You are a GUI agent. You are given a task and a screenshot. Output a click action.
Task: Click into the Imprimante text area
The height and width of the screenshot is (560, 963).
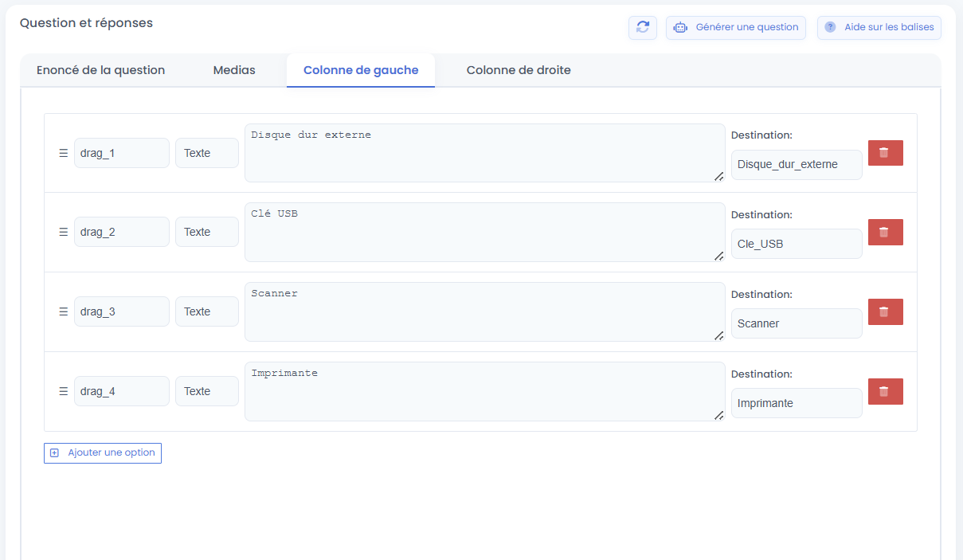485,391
